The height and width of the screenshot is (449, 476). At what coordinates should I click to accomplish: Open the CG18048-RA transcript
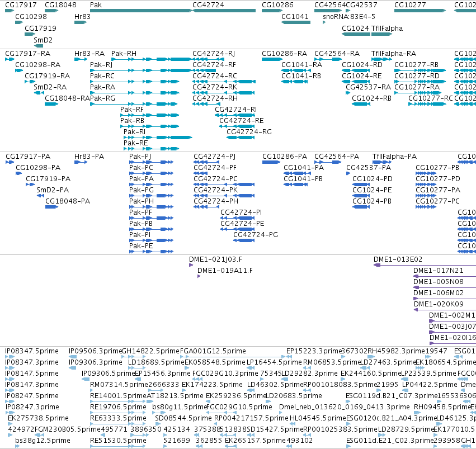51,104
